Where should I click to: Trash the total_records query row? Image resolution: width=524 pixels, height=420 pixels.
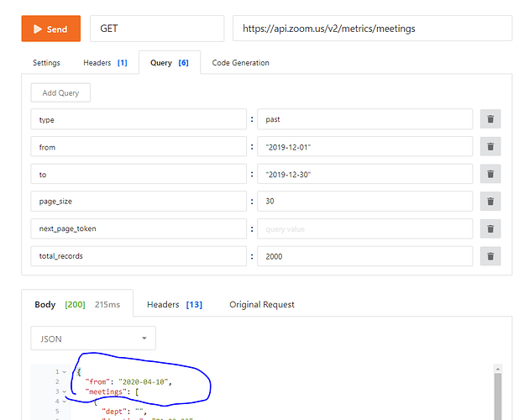tap(490, 256)
